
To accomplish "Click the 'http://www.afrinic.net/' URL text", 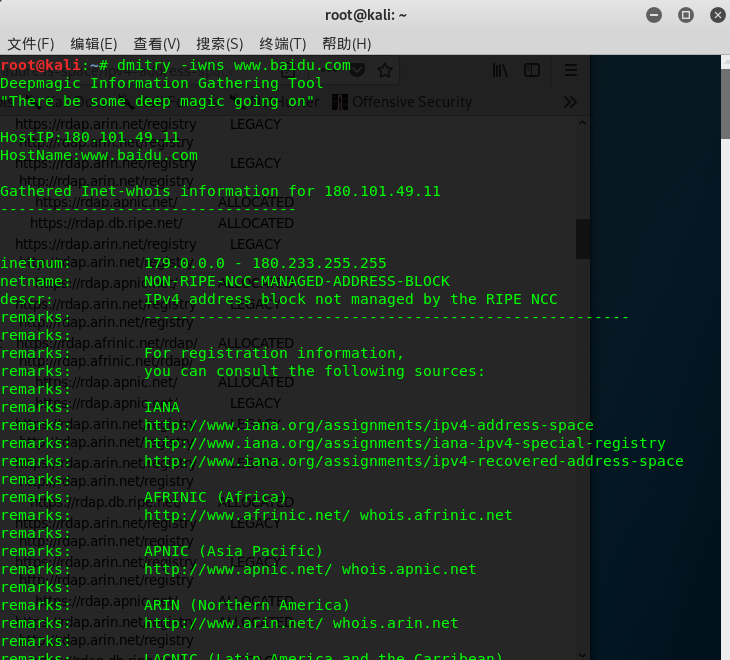I will (x=247, y=515).
